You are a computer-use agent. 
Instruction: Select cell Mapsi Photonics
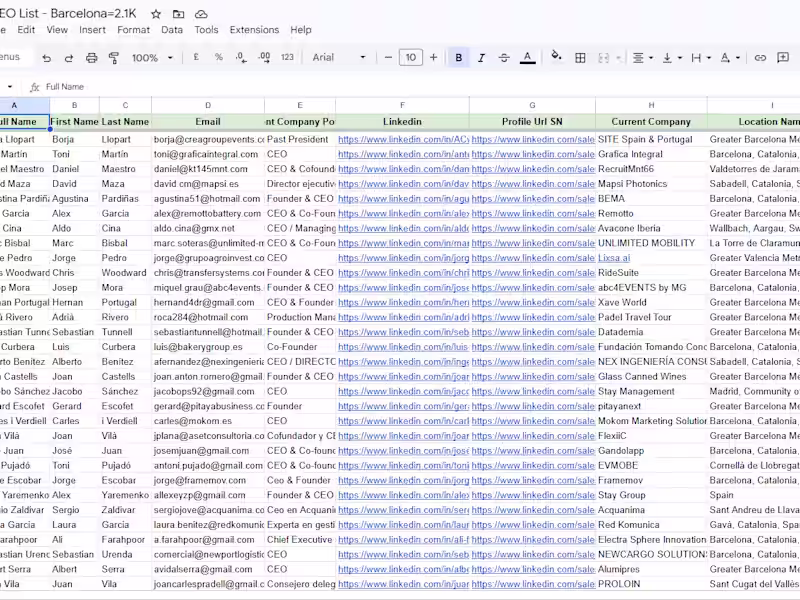pos(652,184)
